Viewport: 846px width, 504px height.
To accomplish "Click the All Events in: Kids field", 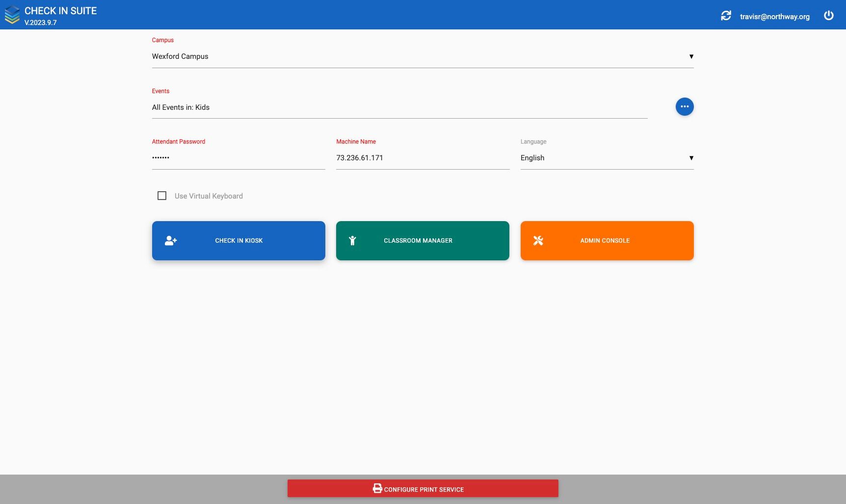I will (x=399, y=107).
